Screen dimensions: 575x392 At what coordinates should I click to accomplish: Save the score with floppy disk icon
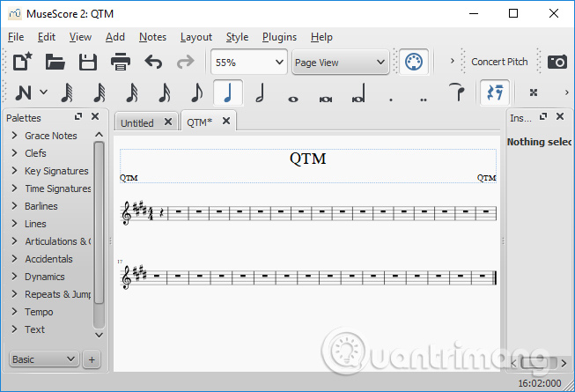[88, 62]
